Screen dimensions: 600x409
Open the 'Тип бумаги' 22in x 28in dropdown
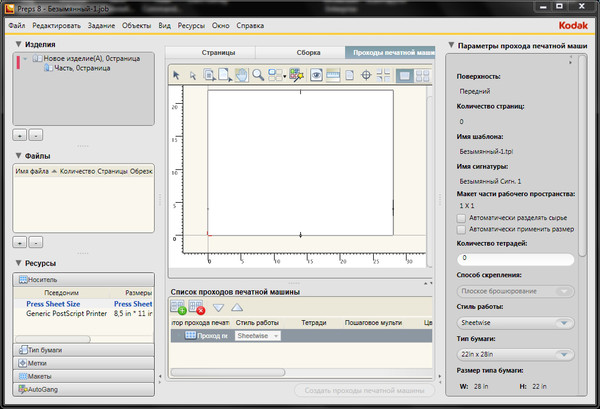[x=514, y=355]
